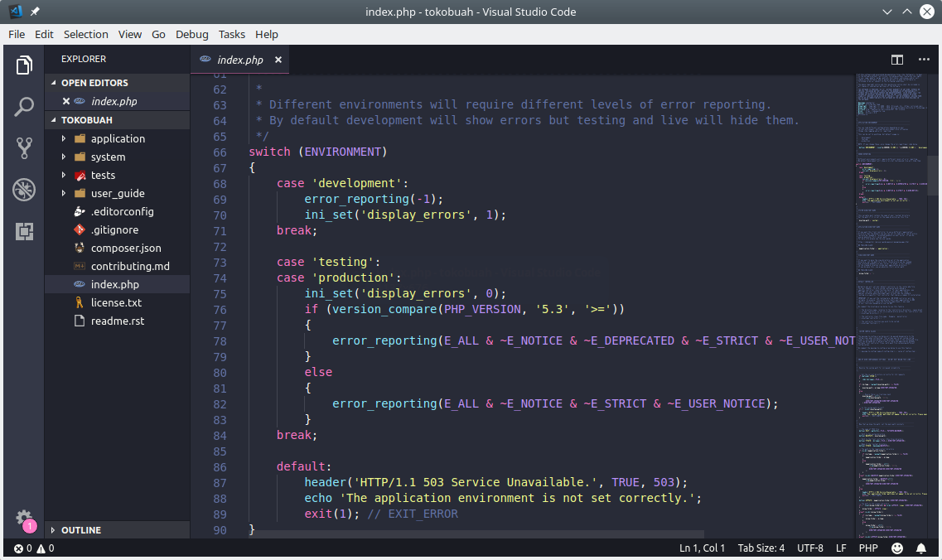Click the notifications bell in status bar

pyautogui.click(x=921, y=548)
